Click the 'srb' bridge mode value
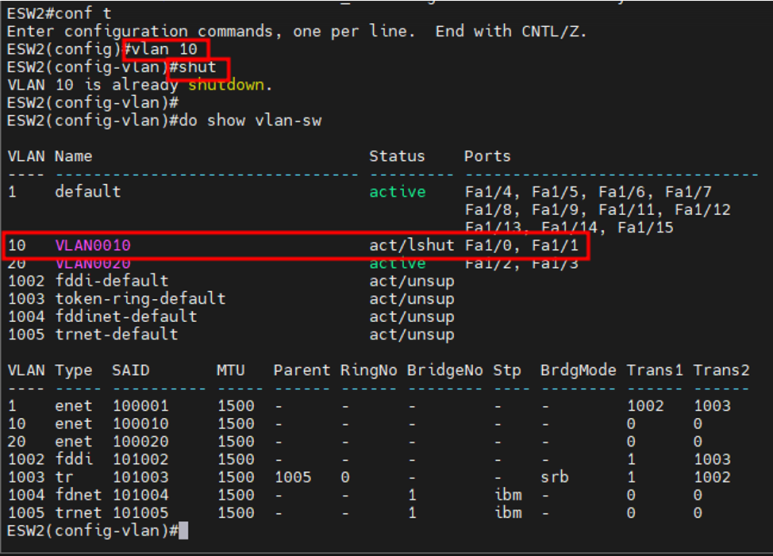This screenshot has width=773, height=556. point(553,477)
